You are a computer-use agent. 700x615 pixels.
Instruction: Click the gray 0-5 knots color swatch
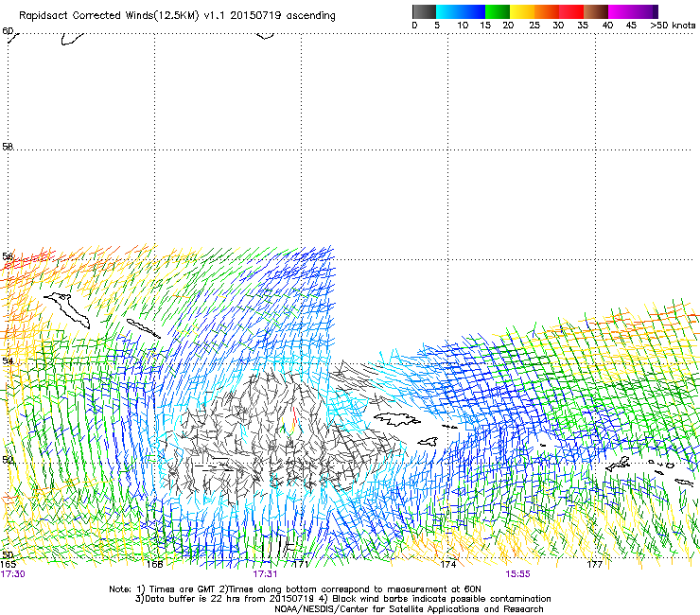coord(424,11)
